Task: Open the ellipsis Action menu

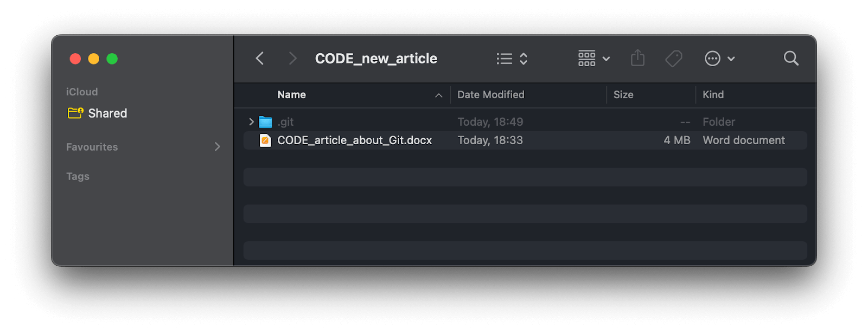Action: click(719, 59)
